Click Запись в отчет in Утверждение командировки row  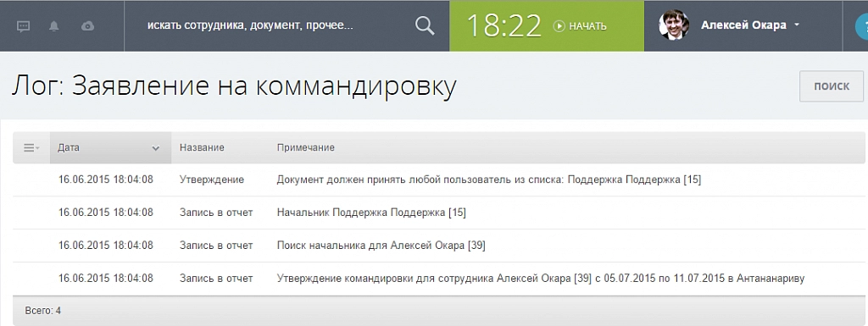tap(216, 279)
